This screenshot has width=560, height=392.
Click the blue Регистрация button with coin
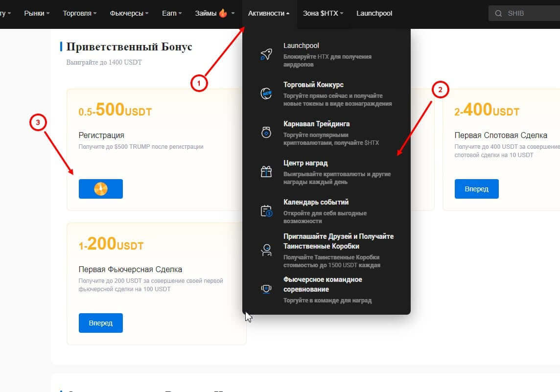click(x=101, y=188)
